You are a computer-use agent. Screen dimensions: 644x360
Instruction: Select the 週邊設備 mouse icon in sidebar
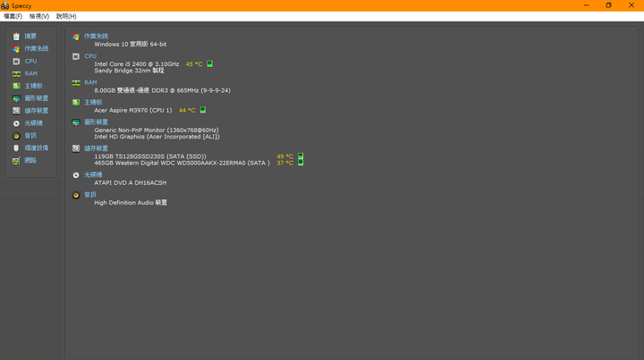(x=16, y=148)
